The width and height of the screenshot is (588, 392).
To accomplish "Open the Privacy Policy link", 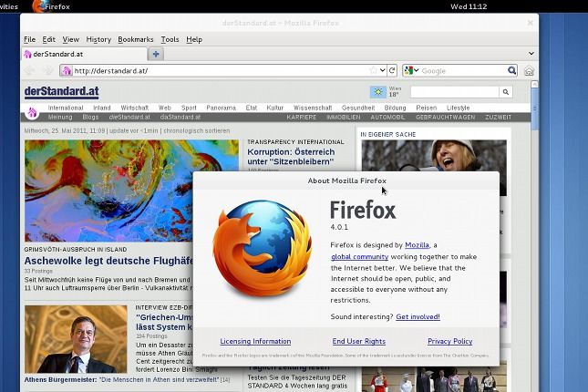I will pyautogui.click(x=450, y=341).
